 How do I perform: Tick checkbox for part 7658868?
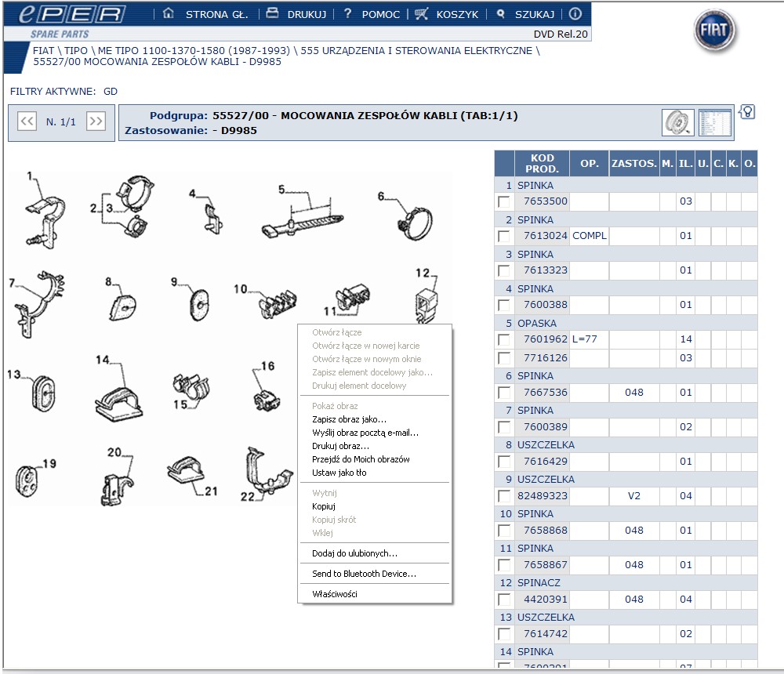pos(504,531)
